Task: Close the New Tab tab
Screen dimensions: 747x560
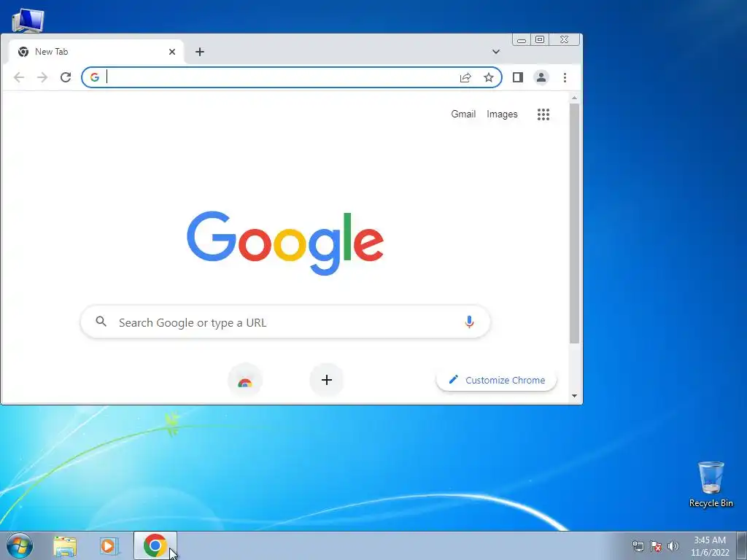Action: coord(172,52)
